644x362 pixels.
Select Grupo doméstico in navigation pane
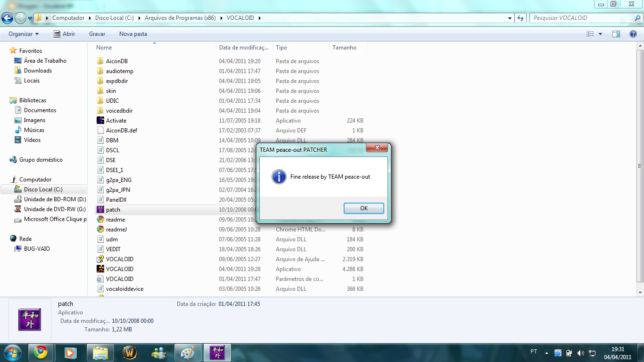pos(41,160)
